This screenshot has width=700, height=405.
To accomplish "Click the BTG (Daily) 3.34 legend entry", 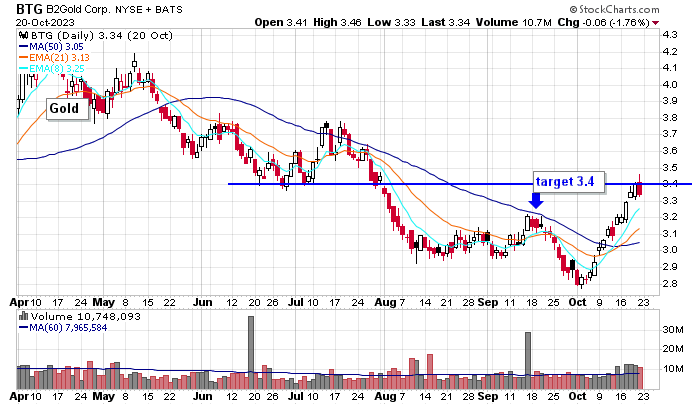I will [x=100, y=36].
